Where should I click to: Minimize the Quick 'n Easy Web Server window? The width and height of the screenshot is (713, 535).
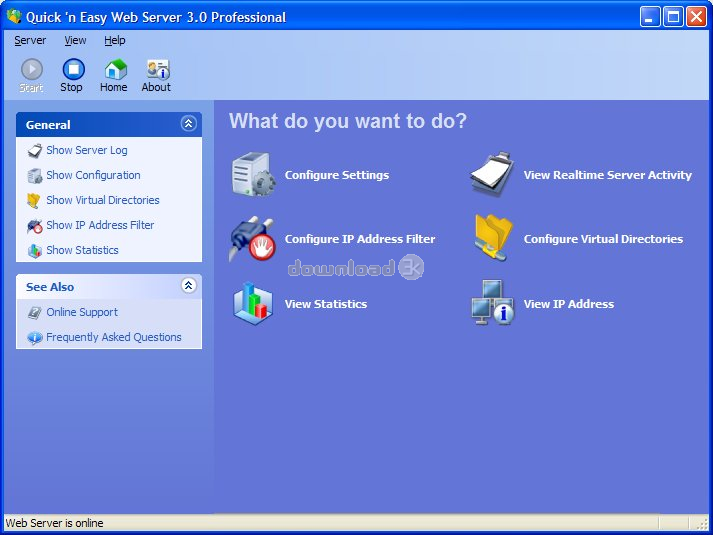649,17
